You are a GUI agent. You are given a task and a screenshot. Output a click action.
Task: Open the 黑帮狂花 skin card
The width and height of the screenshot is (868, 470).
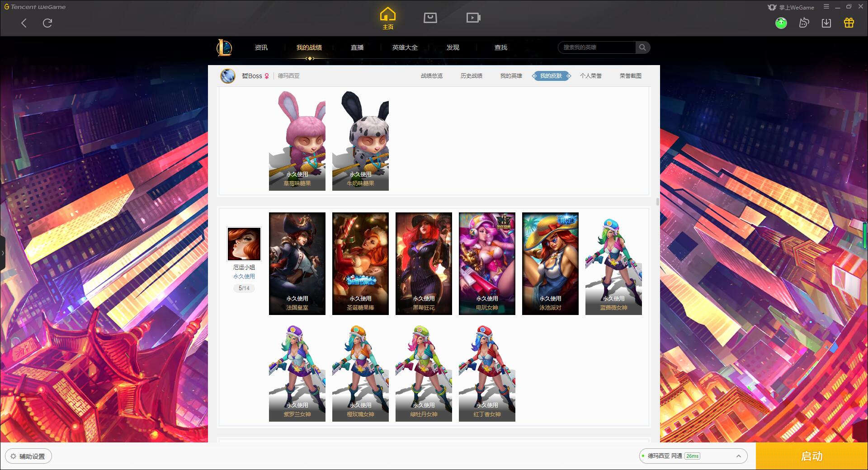424,263
